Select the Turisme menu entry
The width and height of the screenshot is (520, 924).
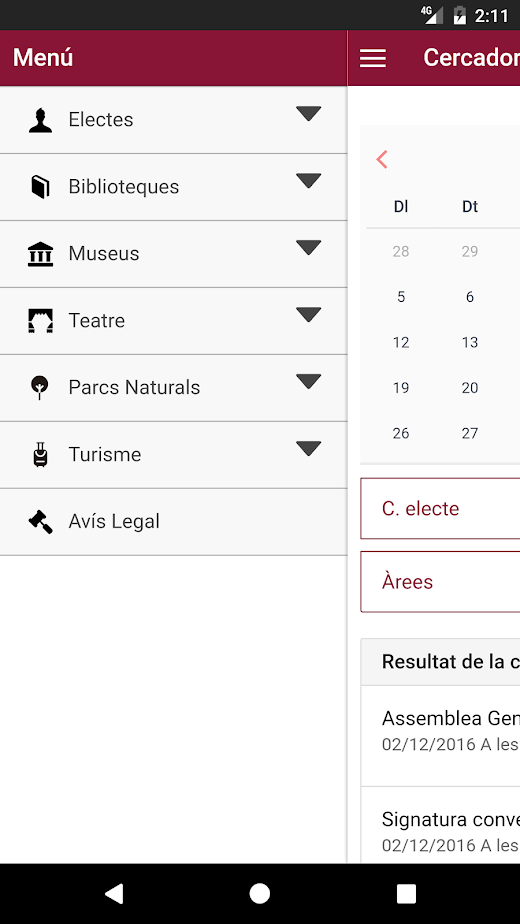coord(173,455)
